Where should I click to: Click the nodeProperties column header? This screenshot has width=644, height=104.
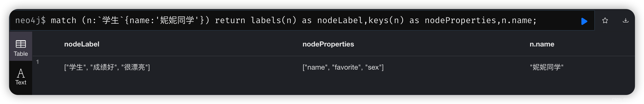click(328, 44)
